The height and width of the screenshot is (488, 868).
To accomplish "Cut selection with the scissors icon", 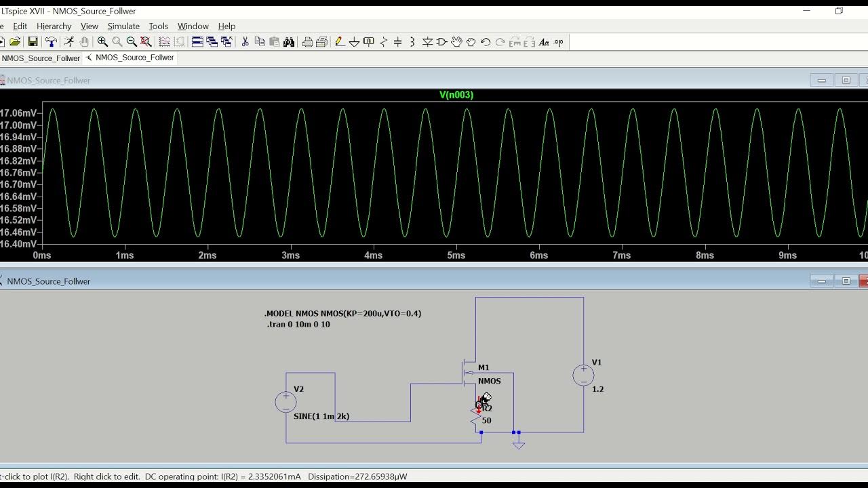I will 245,42.
